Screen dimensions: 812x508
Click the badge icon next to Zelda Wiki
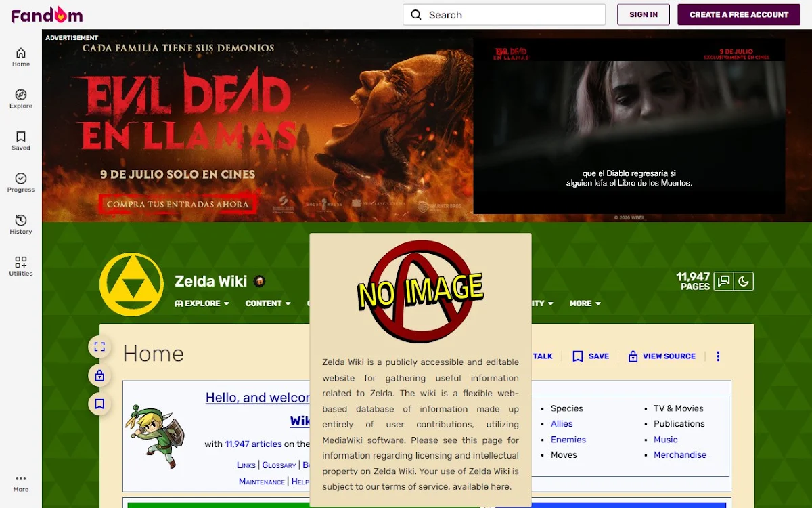click(x=259, y=281)
